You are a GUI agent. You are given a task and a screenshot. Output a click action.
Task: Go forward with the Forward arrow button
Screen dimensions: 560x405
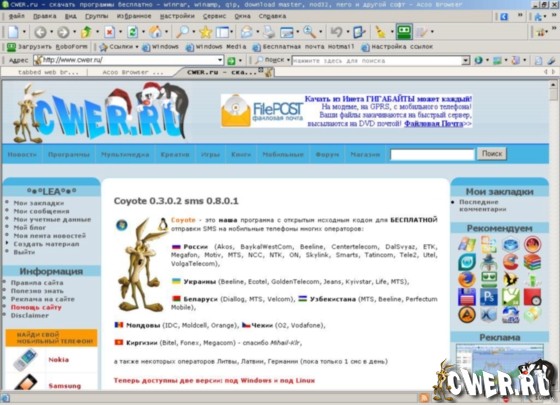click(x=63, y=32)
